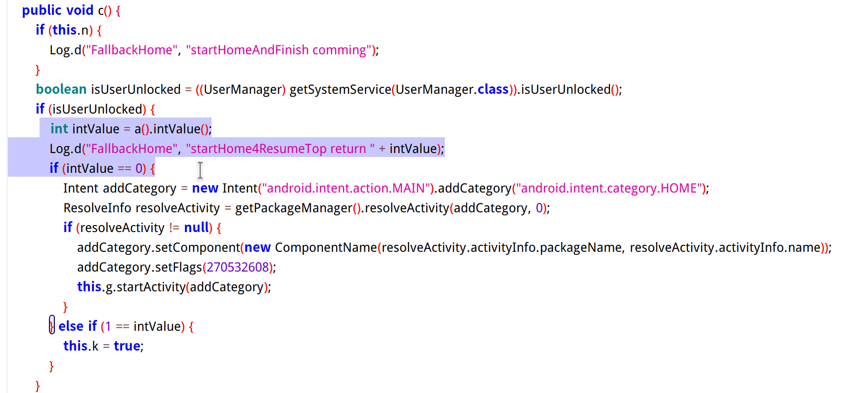Image resolution: width=868 pixels, height=393 pixels.
Task: Click the ComponentName class reference
Action: pos(325,247)
